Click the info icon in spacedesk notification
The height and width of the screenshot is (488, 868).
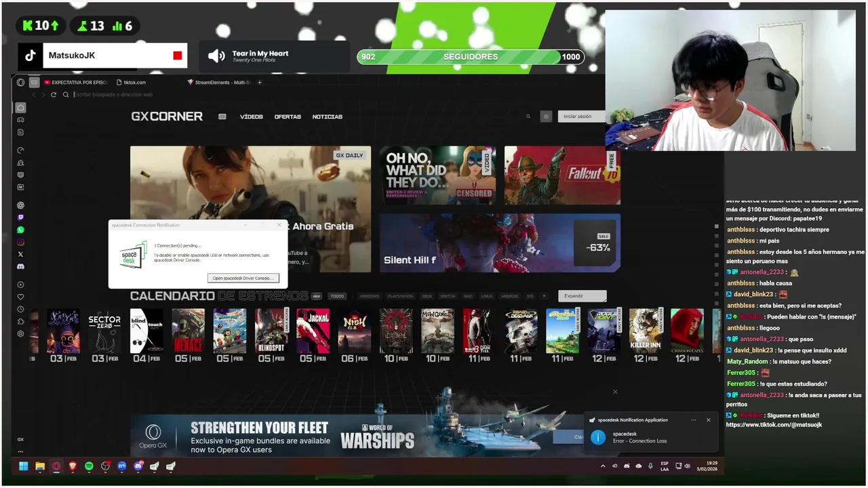[598, 437]
